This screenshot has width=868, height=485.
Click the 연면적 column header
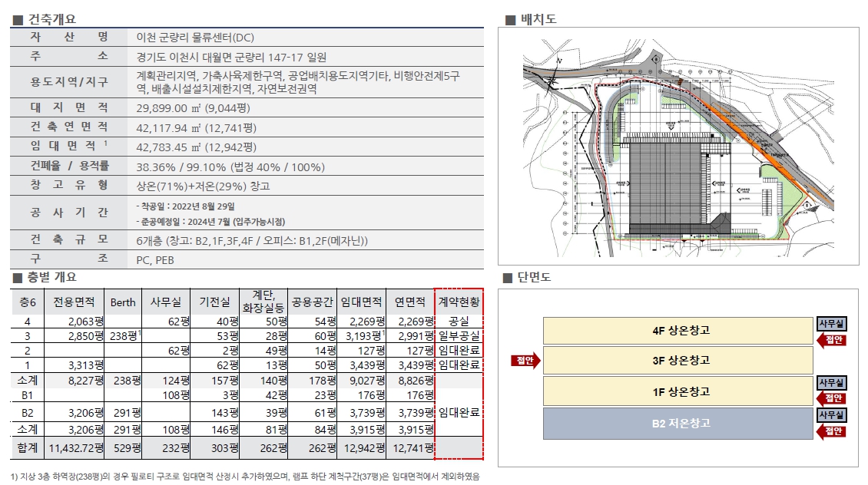[410, 302]
